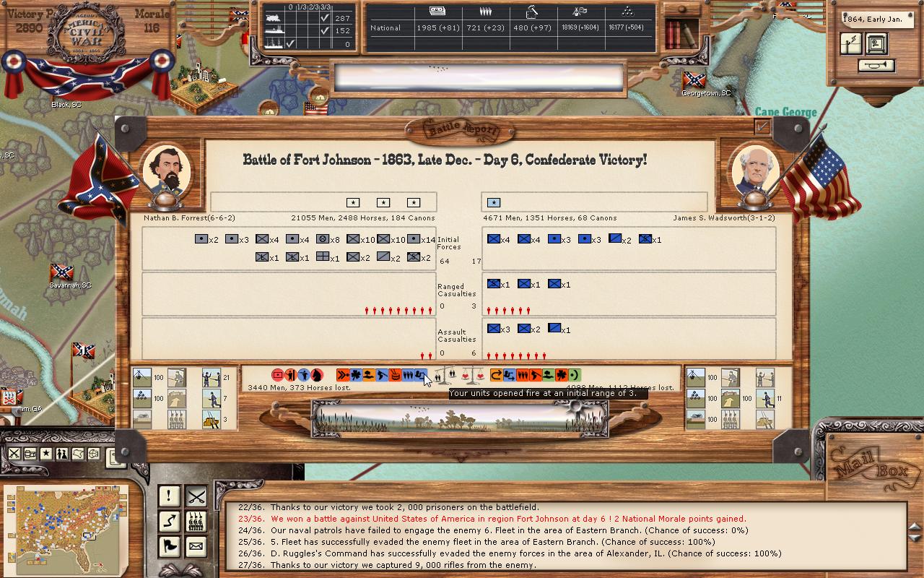The width and height of the screenshot is (924, 578).
Task: Click the balance scale icon in battle report
Action: [x=474, y=375]
